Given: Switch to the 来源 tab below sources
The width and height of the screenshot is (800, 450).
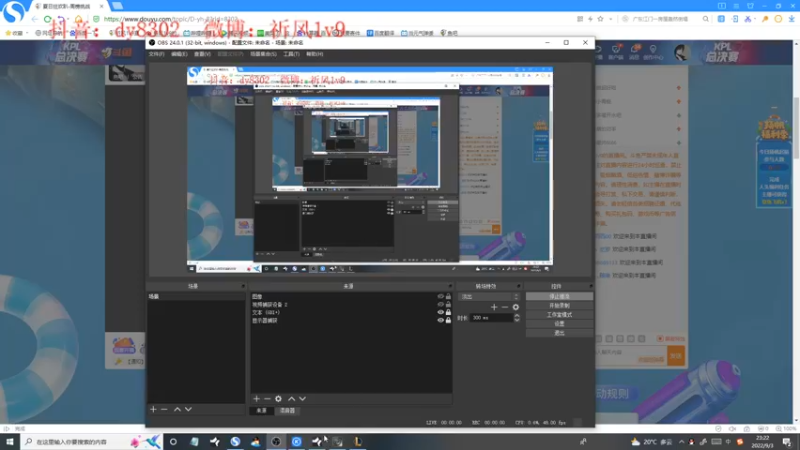Looking at the screenshot, I should pyautogui.click(x=261, y=411).
